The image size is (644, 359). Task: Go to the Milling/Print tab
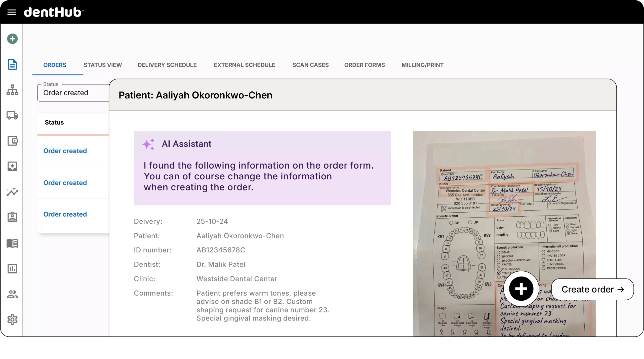[422, 65]
